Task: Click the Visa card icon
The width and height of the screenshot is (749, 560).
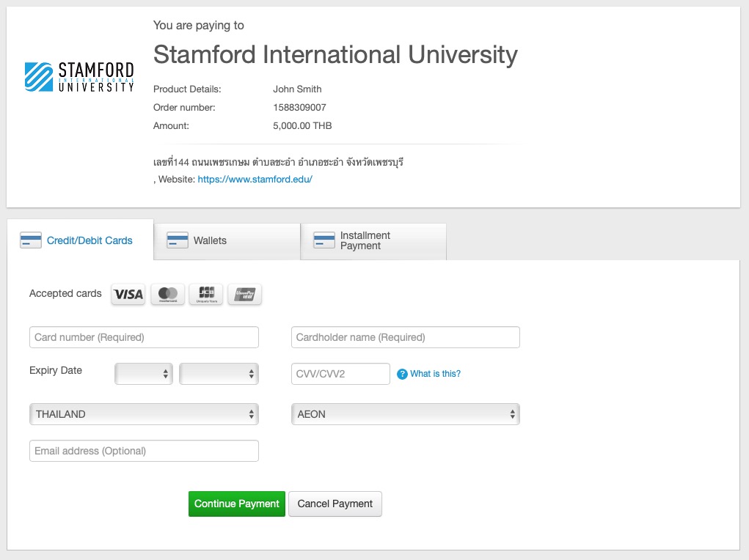Action: 128,294
